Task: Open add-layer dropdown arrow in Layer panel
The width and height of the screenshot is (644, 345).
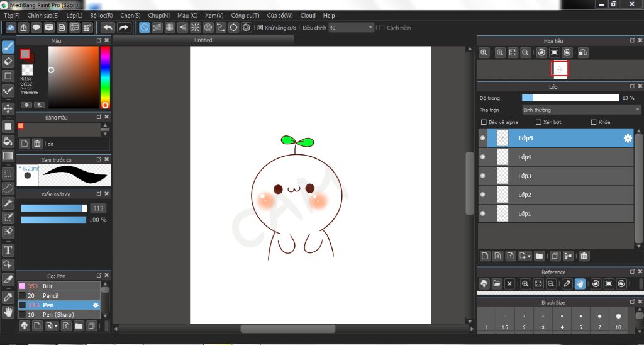Action: coord(529,256)
